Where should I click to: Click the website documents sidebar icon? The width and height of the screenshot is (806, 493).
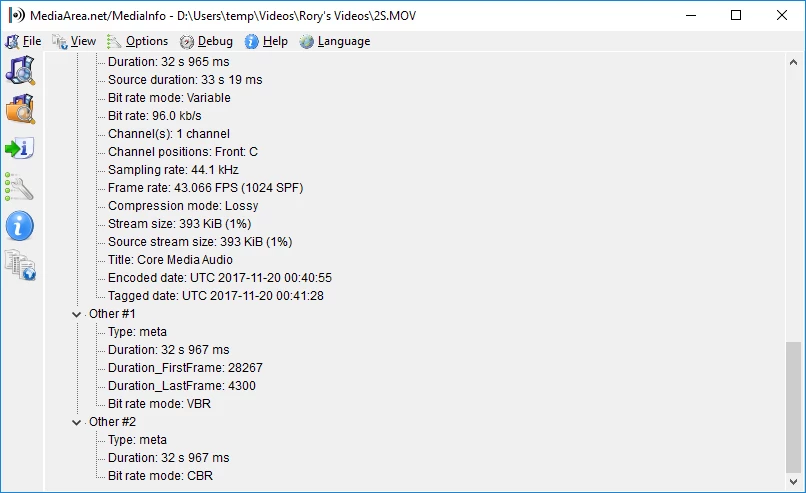(20, 265)
